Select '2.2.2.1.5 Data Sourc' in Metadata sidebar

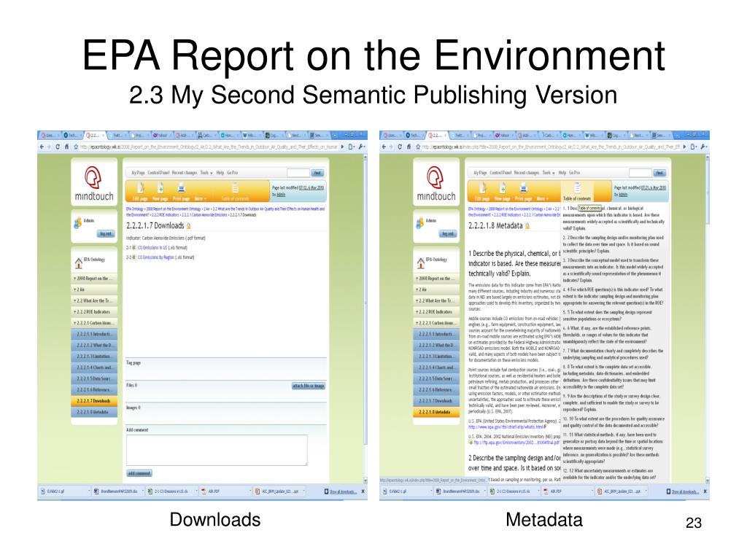(x=436, y=378)
